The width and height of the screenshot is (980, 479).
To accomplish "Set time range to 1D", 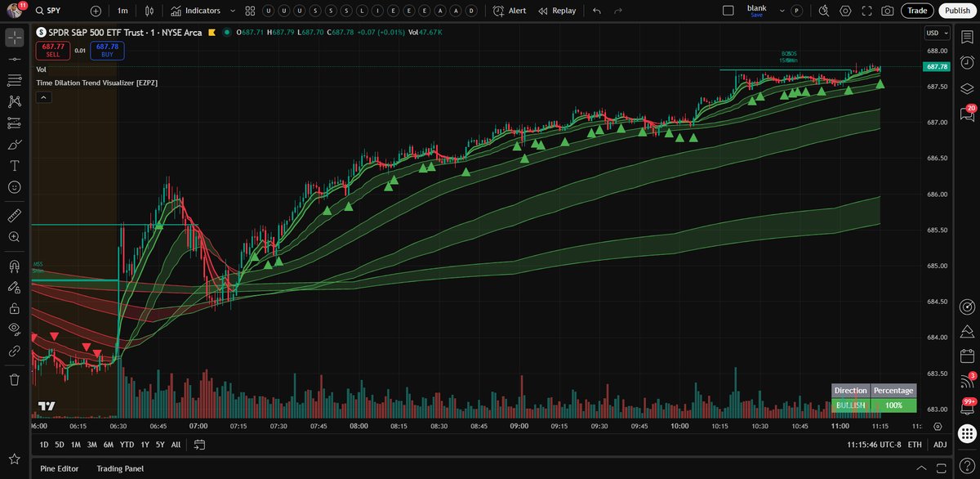I will tap(44, 445).
